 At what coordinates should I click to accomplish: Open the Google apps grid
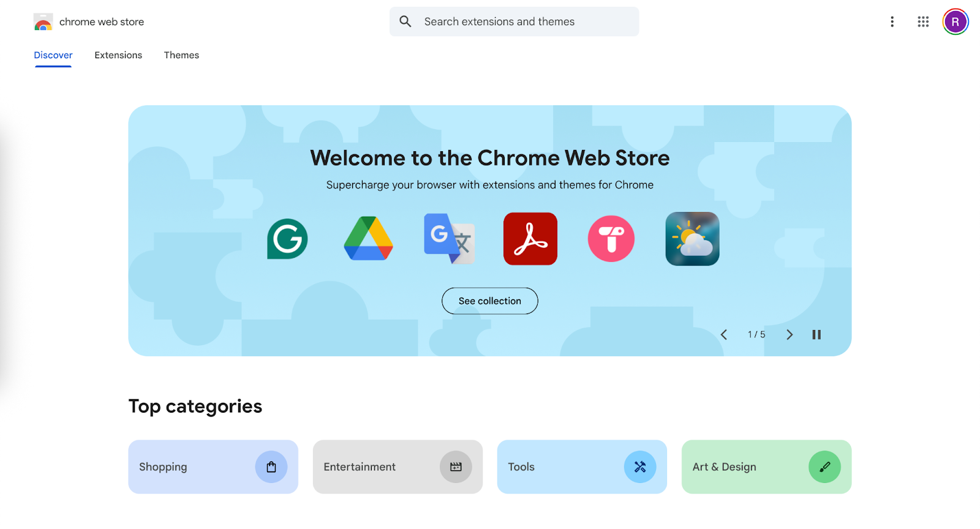pos(923,22)
